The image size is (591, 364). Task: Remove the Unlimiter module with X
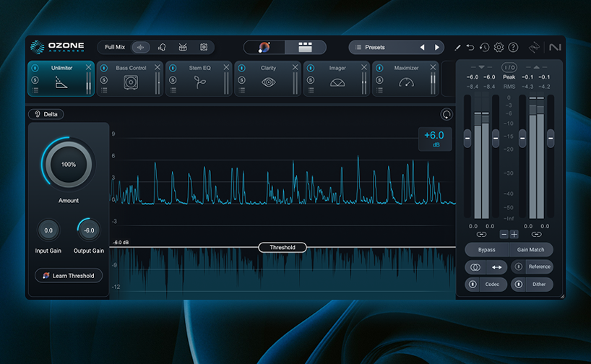(88, 67)
